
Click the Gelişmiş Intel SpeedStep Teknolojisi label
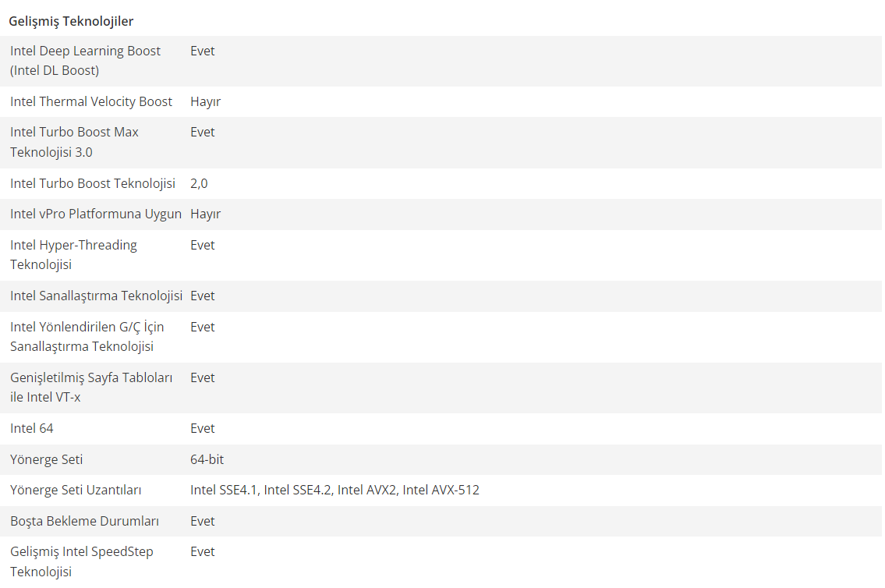(x=82, y=561)
